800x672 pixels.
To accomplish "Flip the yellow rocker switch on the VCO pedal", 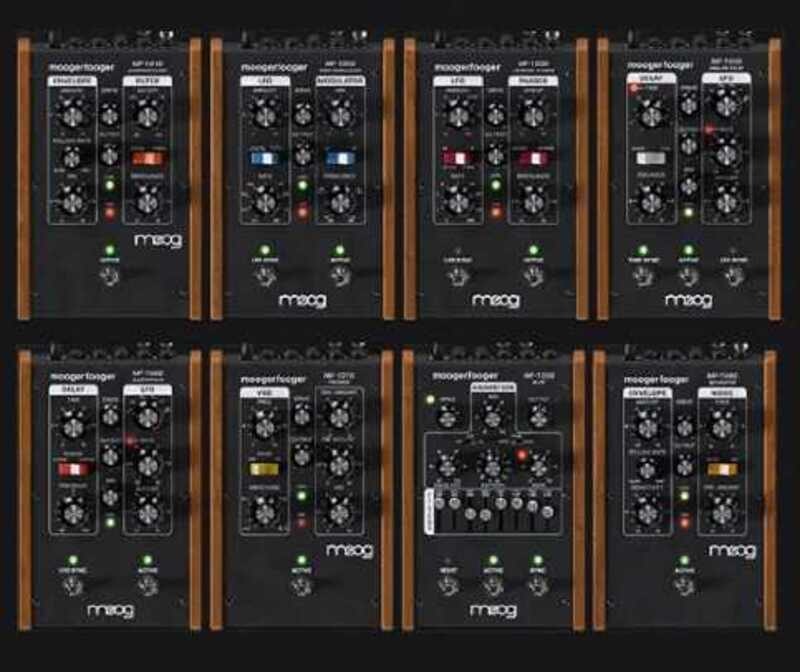I will [x=263, y=469].
